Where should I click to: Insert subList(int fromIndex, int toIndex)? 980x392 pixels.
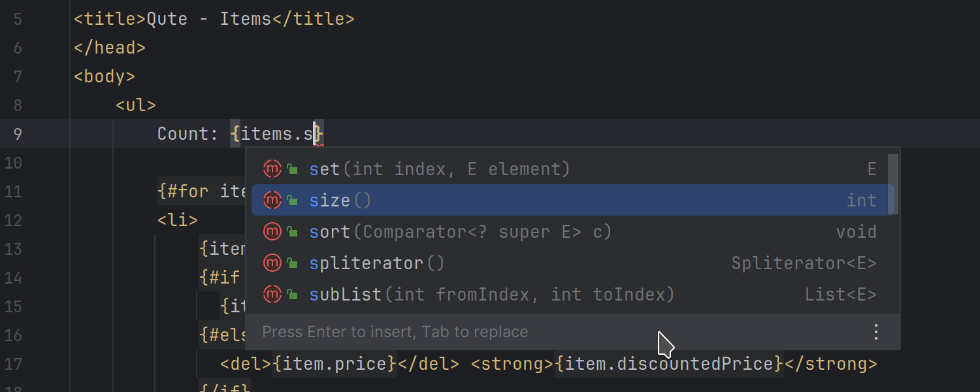click(x=491, y=295)
